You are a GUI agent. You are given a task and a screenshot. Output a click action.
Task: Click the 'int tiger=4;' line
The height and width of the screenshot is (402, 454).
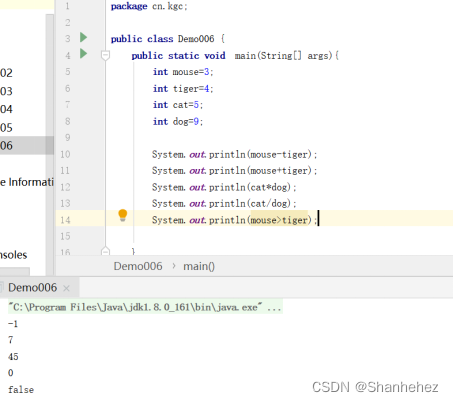(183, 89)
